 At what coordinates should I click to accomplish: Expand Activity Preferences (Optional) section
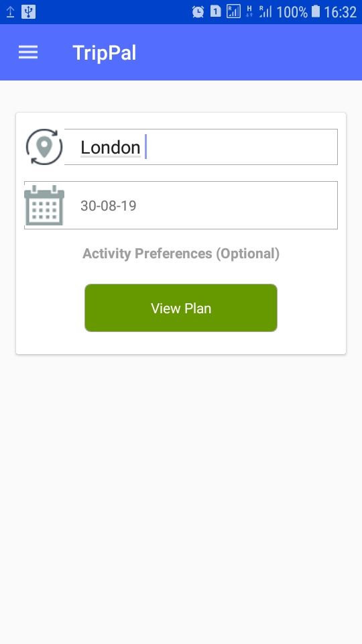pos(181,254)
